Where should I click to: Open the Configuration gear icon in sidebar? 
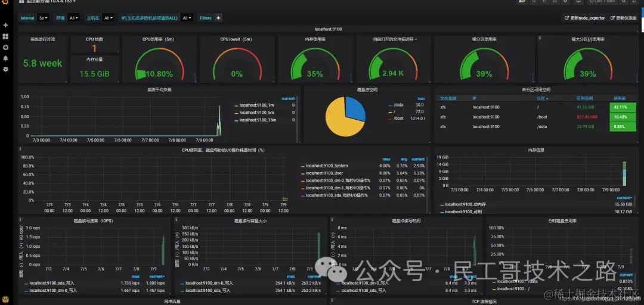coord(6,69)
